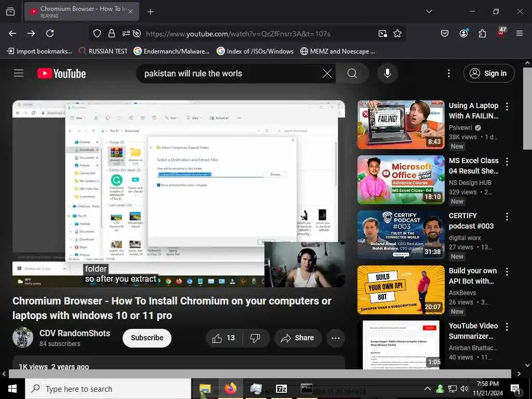Clear the YouTube search query
This screenshot has width=532, height=399.
point(327,73)
